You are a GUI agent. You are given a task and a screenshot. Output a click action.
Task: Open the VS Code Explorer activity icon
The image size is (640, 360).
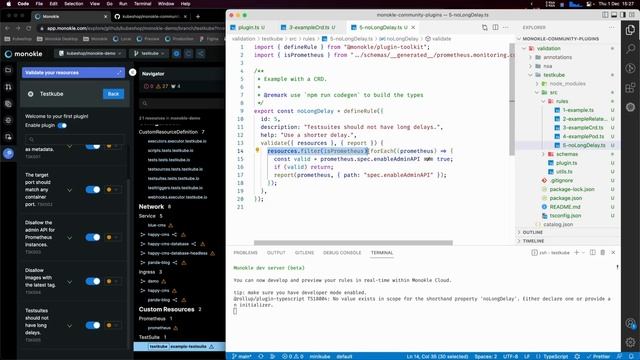630,30
